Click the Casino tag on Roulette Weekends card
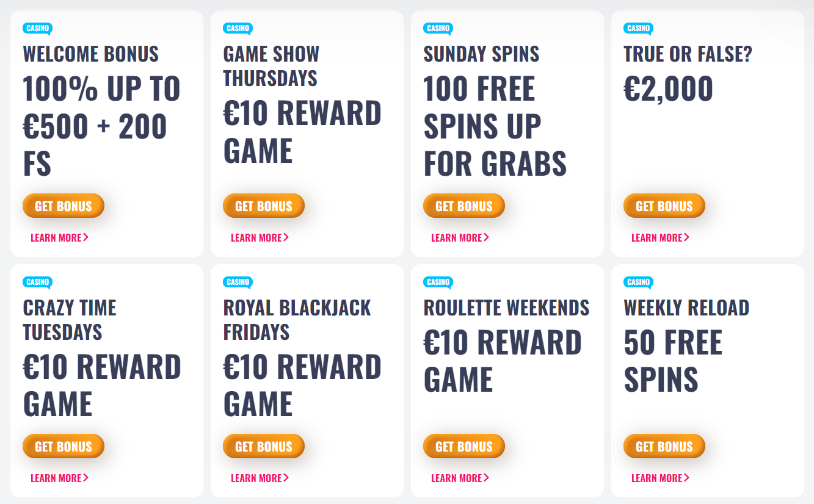The image size is (814, 504). (438, 282)
